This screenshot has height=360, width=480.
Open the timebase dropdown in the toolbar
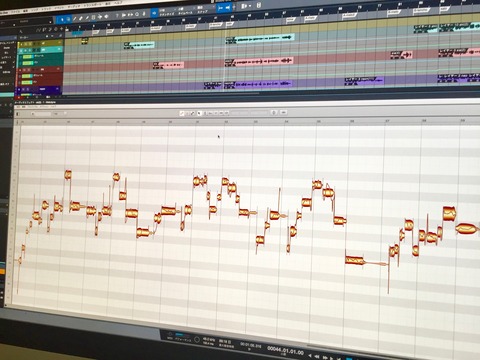(186, 11)
